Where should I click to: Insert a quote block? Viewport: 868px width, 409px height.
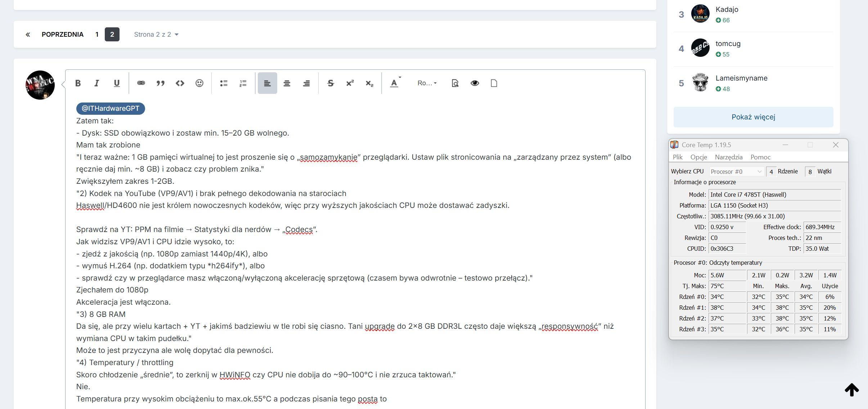click(161, 83)
